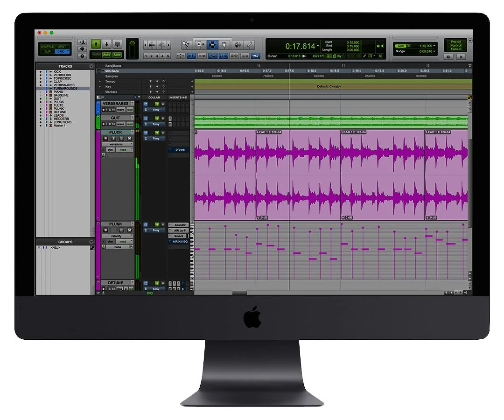Select LONG VERB in the Tracks list
The height and width of the screenshot is (420, 504).
coord(63,122)
